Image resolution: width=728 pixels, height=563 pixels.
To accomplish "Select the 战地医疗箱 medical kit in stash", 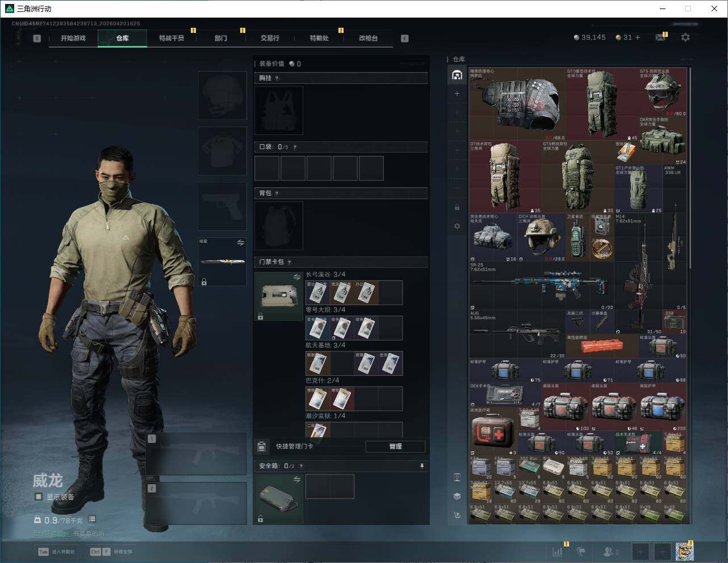I will tap(493, 431).
